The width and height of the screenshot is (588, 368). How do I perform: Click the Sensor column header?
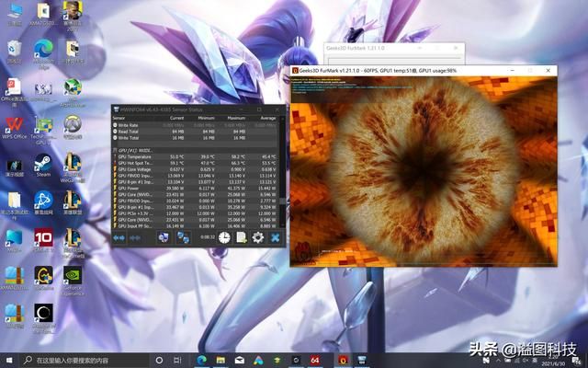pos(119,118)
